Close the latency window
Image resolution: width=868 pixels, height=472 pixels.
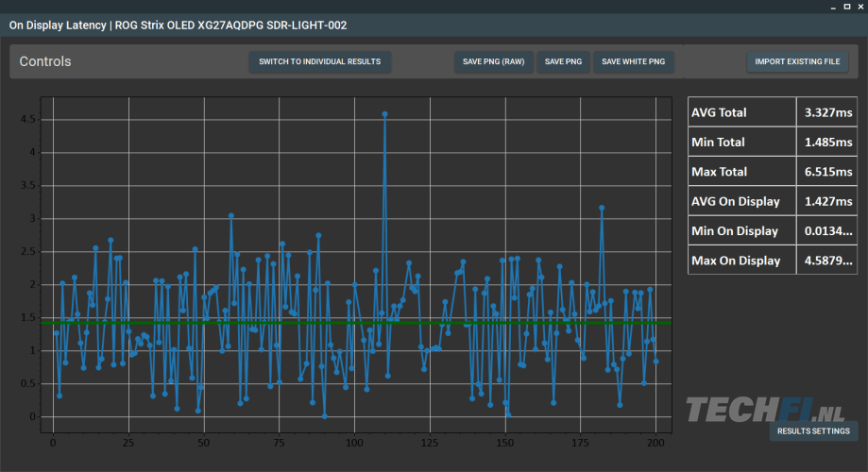(860, 7)
